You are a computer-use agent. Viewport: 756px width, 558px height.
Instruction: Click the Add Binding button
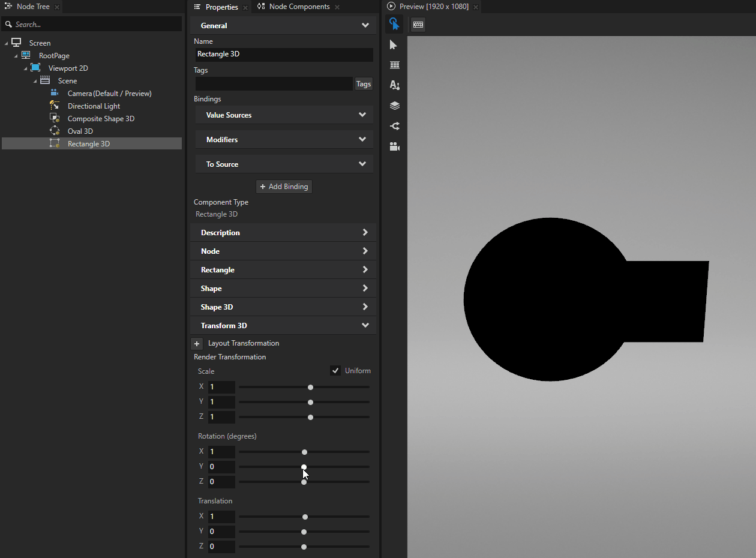284,186
